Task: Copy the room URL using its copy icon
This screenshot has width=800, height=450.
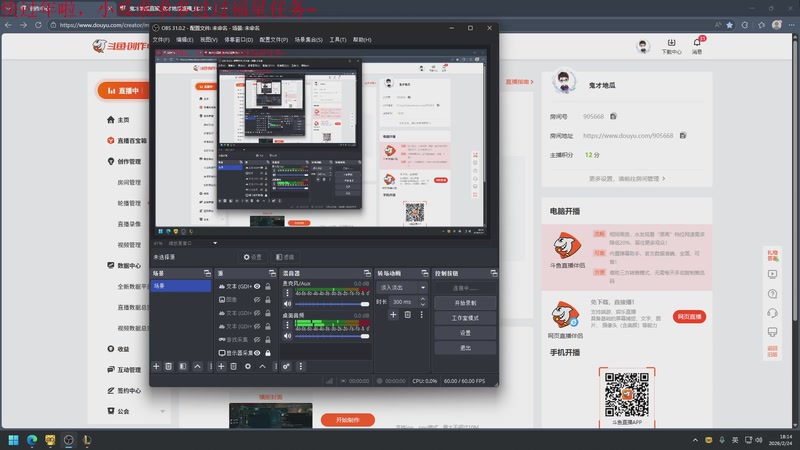Action: [x=683, y=135]
